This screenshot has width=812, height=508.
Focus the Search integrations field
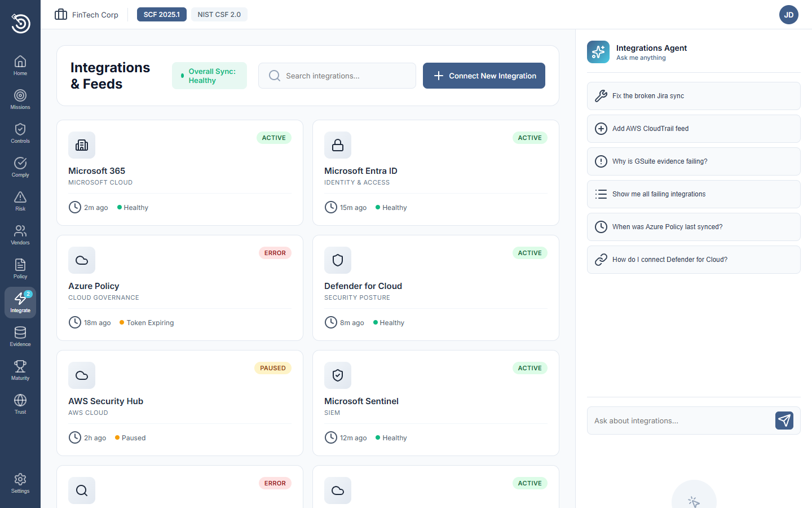pyautogui.click(x=337, y=76)
